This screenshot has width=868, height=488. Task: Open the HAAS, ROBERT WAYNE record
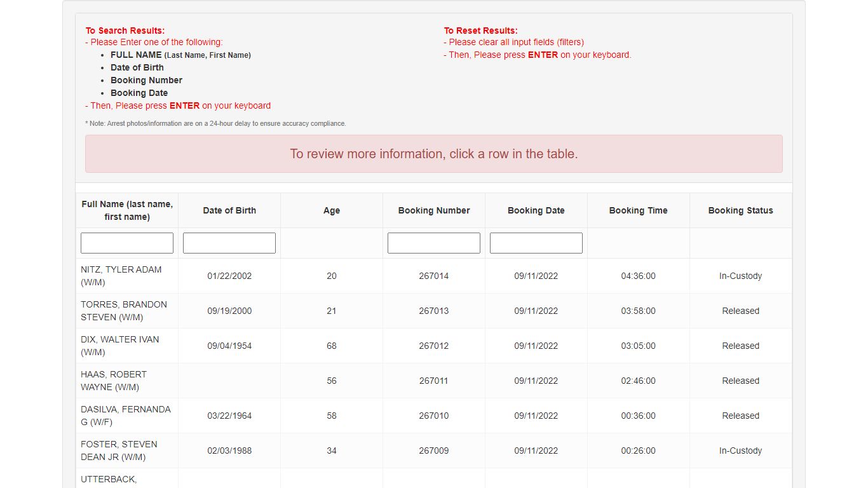(x=434, y=381)
